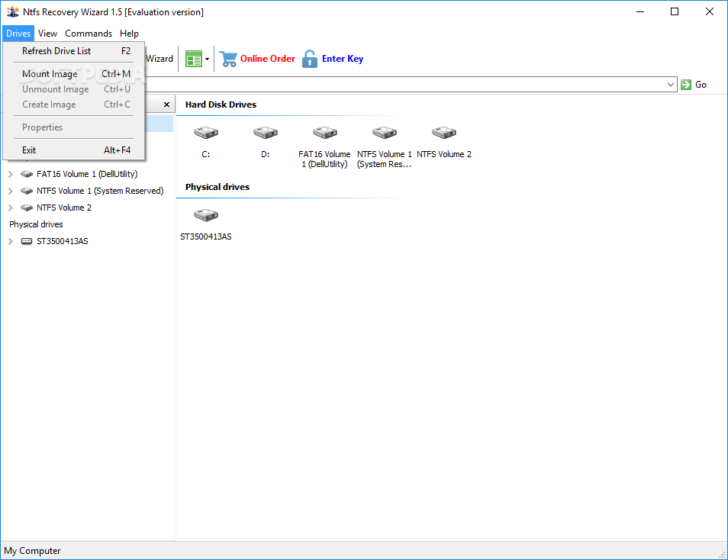Click Physical drives group header in main pane
Viewport: 728px width, 560px height.
(x=217, y=187)
